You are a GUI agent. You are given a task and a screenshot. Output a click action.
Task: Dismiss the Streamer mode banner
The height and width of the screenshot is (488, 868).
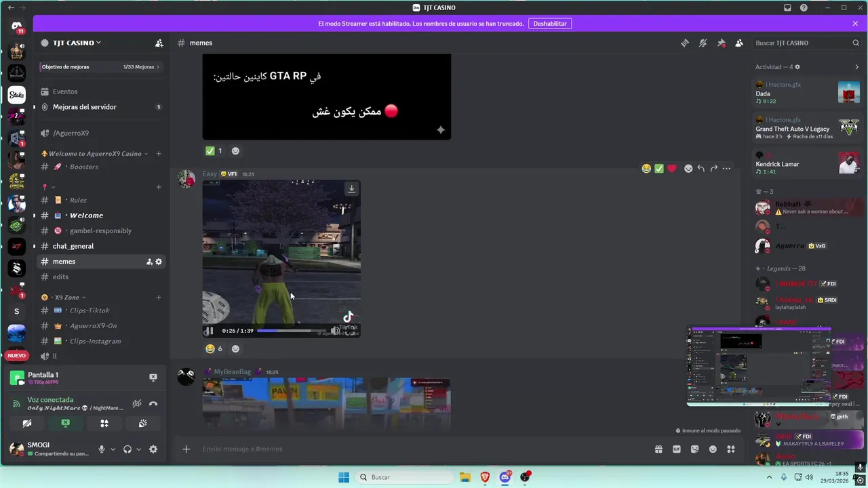coord(855,24)
